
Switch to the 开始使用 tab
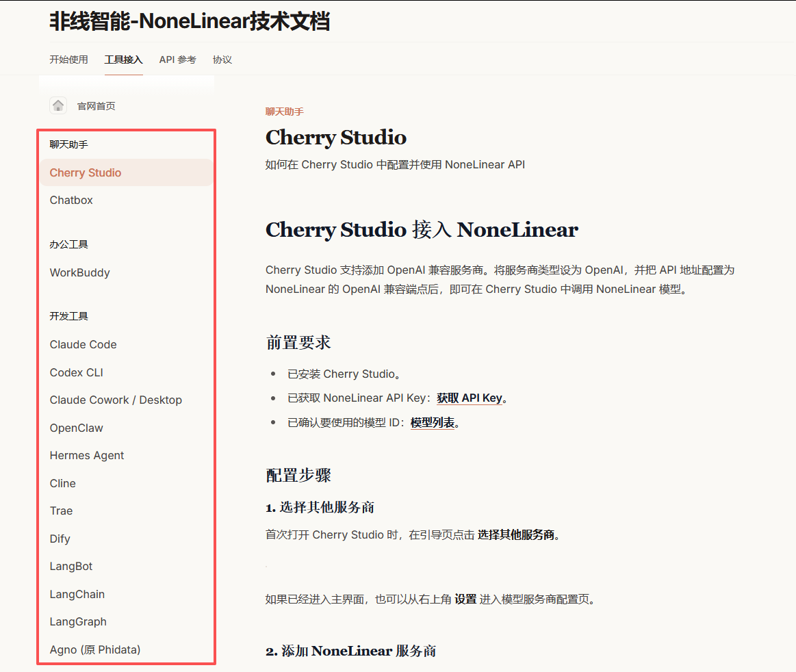click(x=68, y=60)
